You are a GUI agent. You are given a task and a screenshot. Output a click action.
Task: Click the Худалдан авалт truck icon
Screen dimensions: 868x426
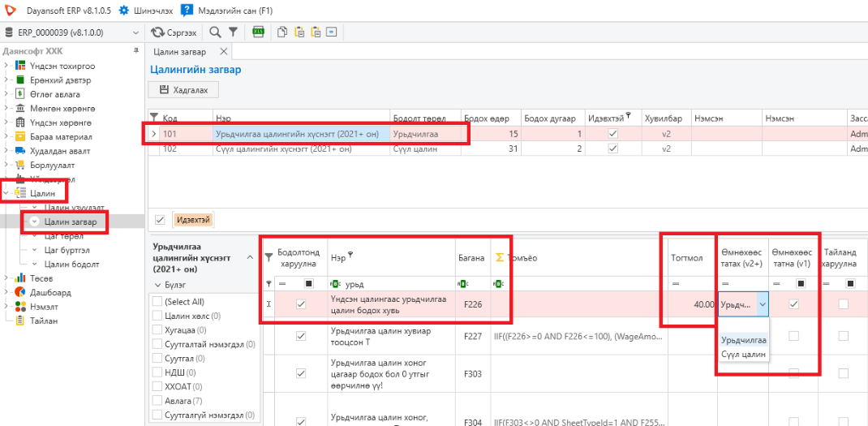[x=20, y=151]
